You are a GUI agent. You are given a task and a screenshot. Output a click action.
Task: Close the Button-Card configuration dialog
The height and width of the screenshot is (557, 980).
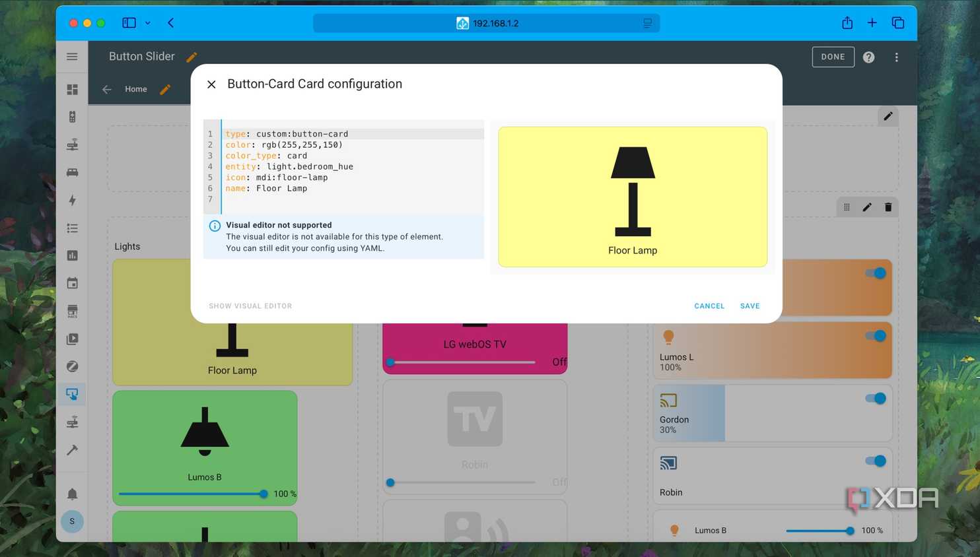click(x=211, y=84)
